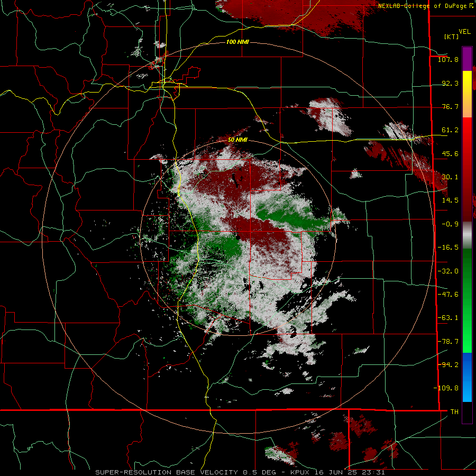
Task: Click the -63.1 velocity legend value
Action: coord(448,318)
